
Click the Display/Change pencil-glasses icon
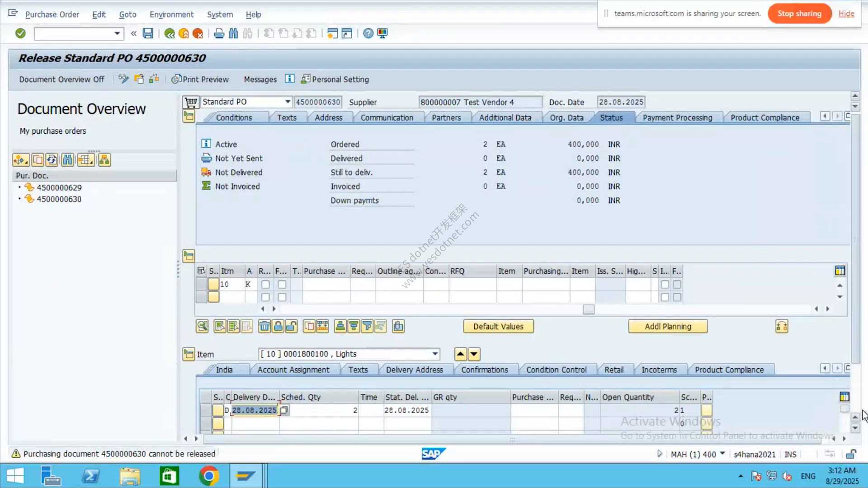coord(123,79)
